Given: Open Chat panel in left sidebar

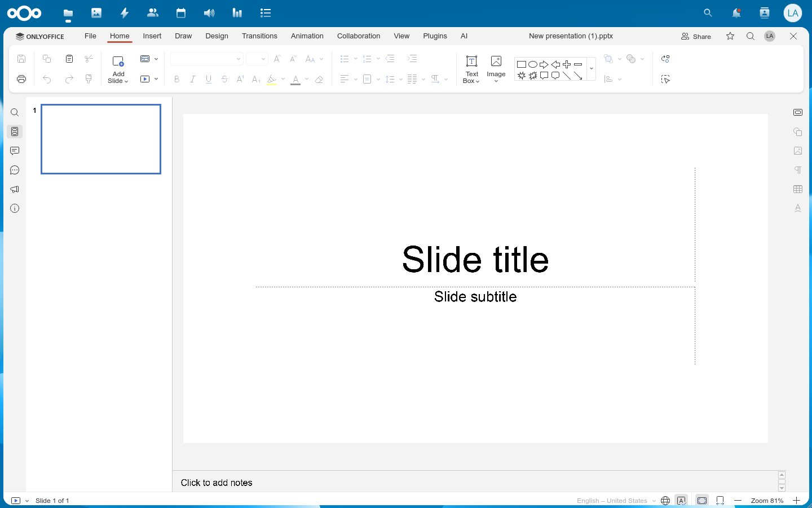Looking at the screenshot, I should 15,170.
